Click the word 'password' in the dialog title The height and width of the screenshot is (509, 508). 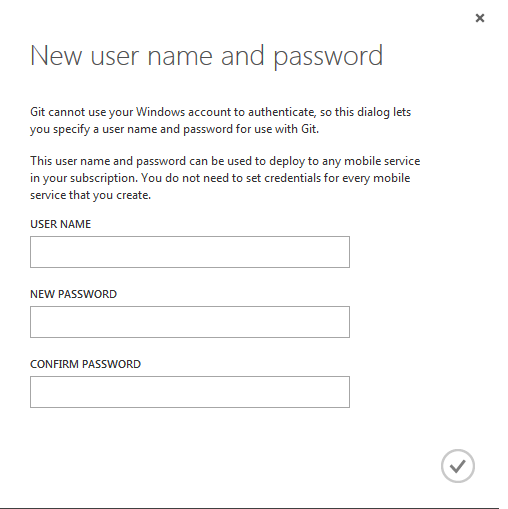click(328, 57)
